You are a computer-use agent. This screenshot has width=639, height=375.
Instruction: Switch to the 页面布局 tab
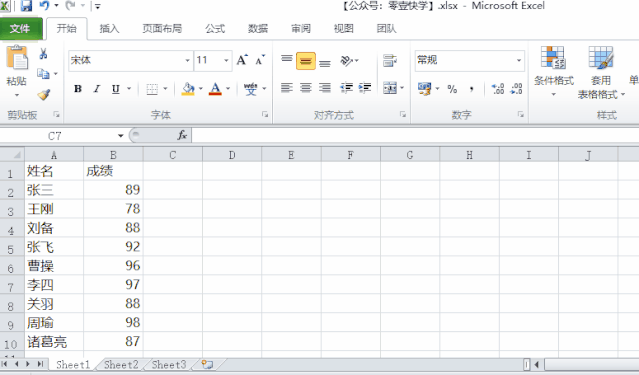[x=162, y=29]
